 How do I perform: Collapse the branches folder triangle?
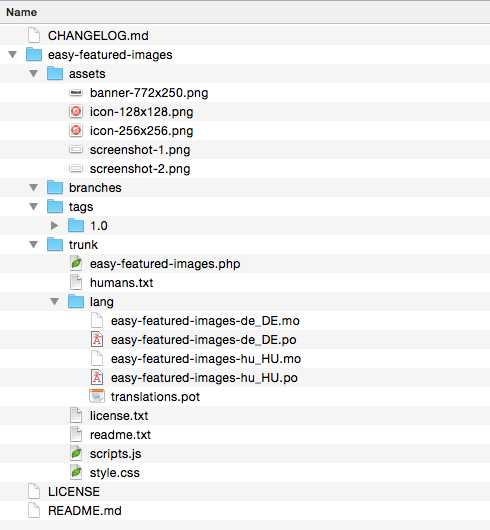(x=33, y=187)
